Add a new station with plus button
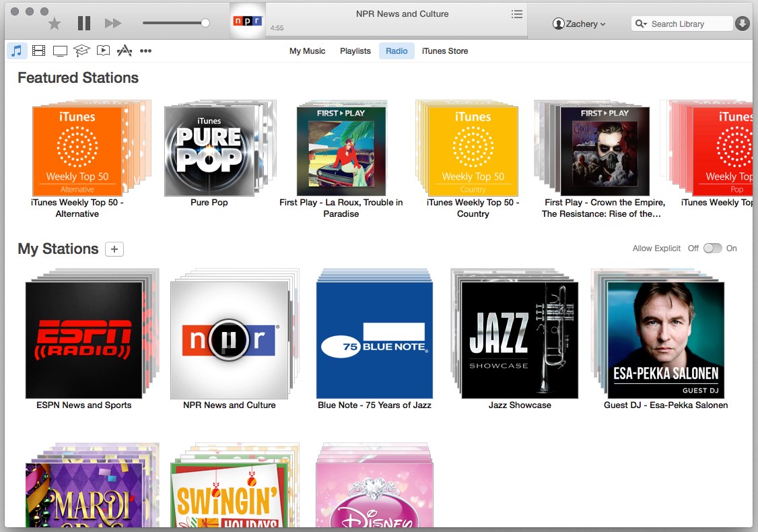Image resolution: width=758 pixels, height=532 pixels. [x=114, y=249]
